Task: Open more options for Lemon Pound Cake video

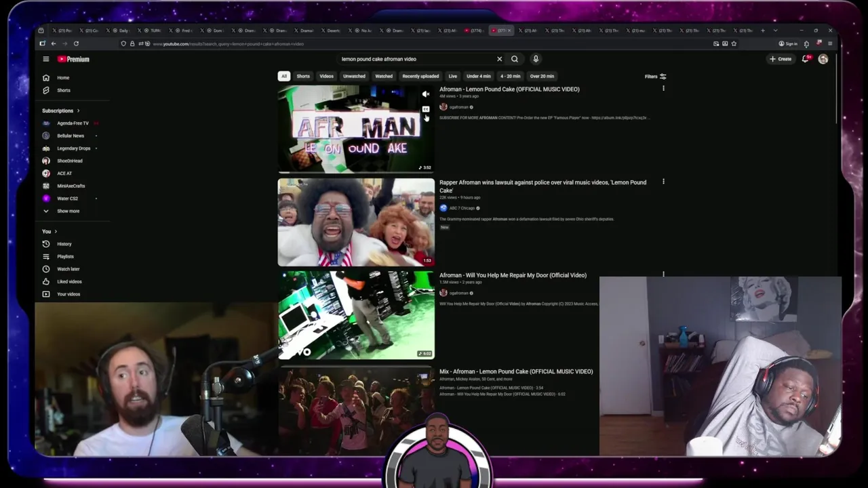Action: [663, 89]
